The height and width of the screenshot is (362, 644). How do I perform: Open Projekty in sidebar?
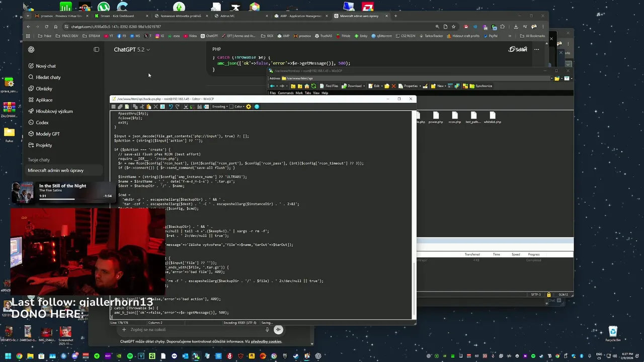click(43, 145)
